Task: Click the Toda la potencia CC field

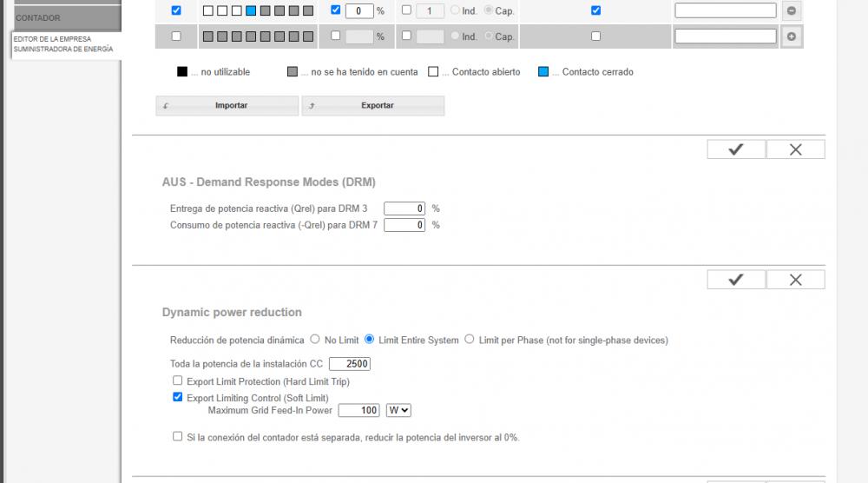Action: 350,364
